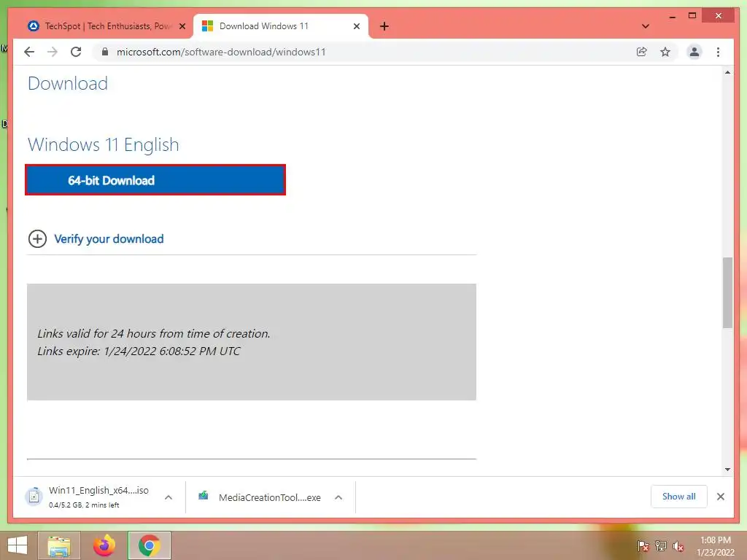Click the muted volume tray icon
Viewport: 747px width, 560px height.
[x=678, y=546]
